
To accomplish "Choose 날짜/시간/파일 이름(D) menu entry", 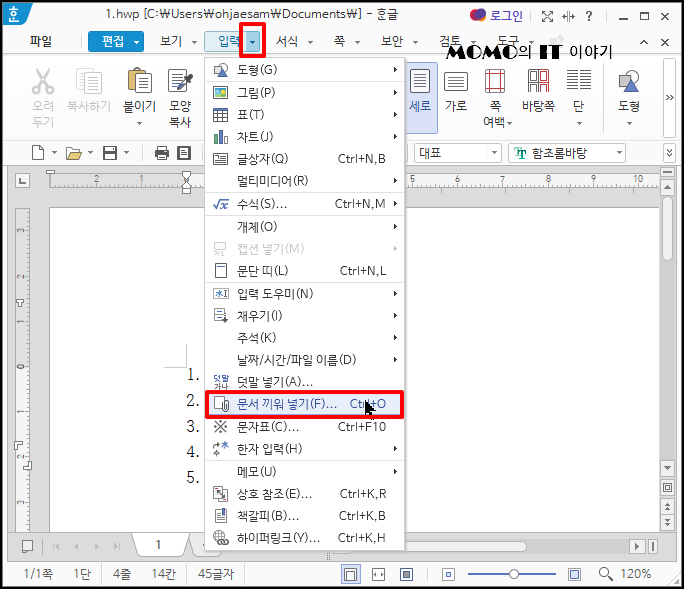I will pos(304,360).
